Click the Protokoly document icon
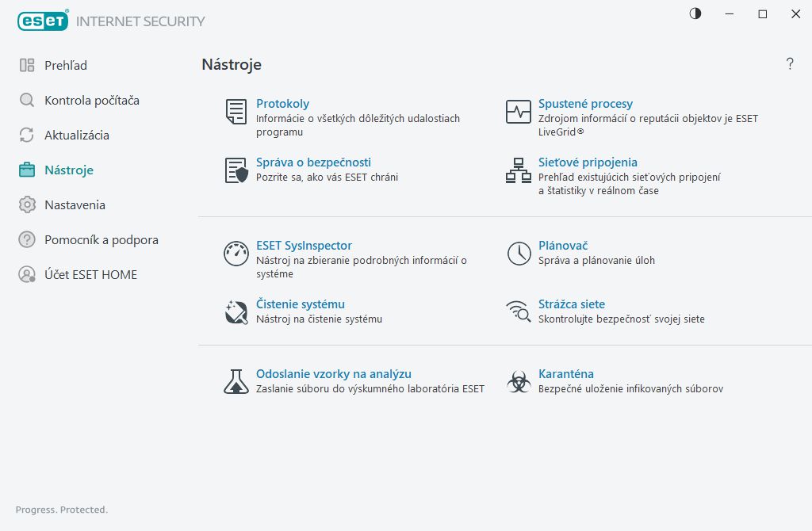Screen dimensions: 812x531 (236, 112)
